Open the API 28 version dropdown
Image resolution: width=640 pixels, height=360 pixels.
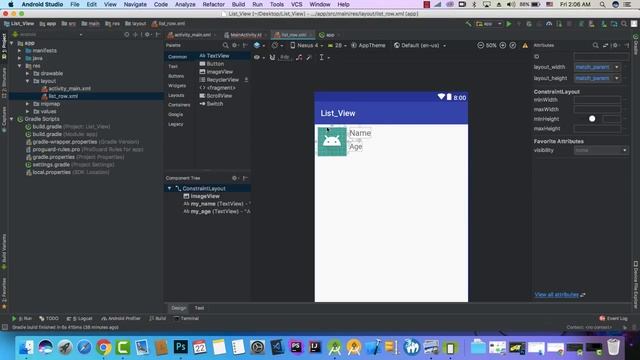tap(338, 45)
